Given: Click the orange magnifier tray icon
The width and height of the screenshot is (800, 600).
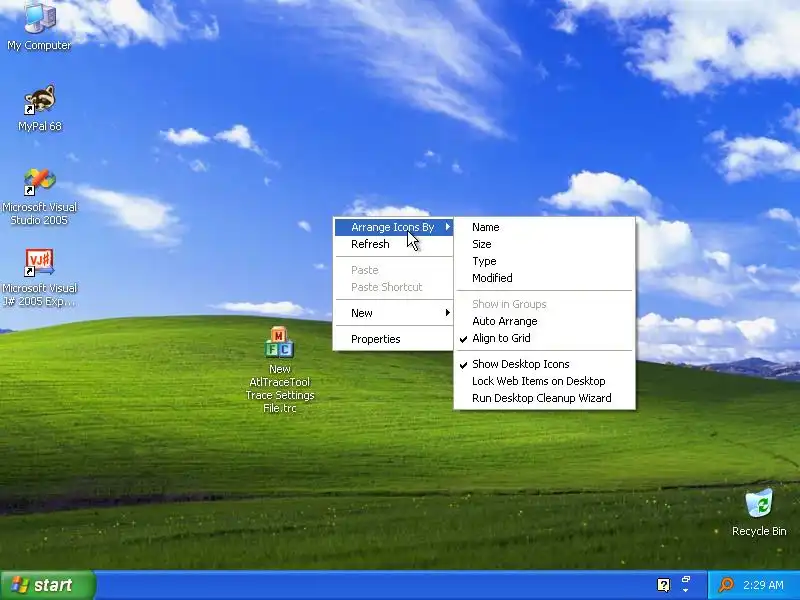Looking at the screenshot, I should pyautogui.click(x=726, y=585).
